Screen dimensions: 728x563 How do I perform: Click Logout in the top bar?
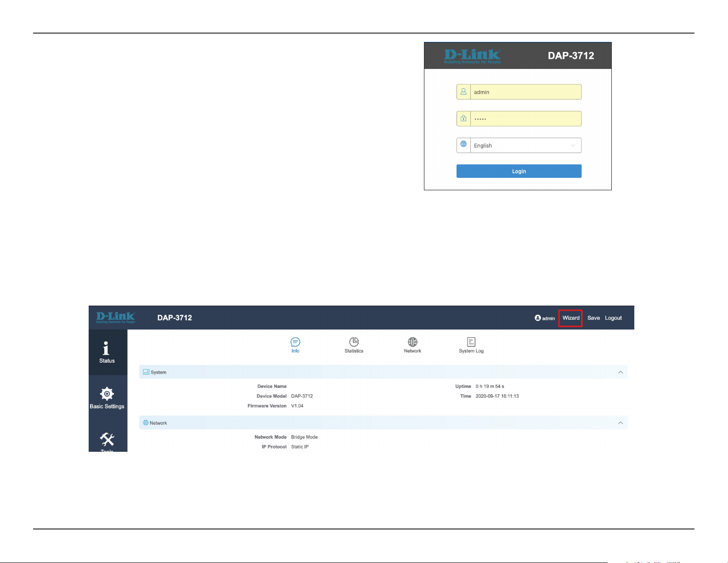coord(613,318)
